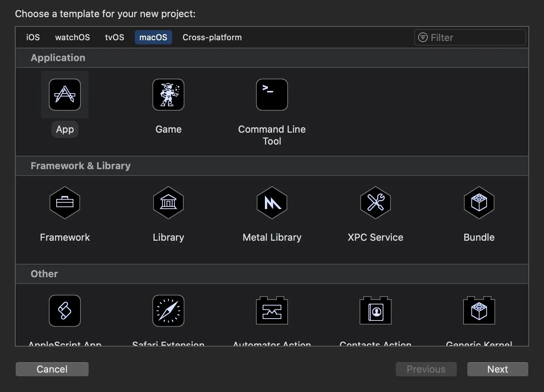This screenshot has width=544, height=392.
Task: Pick the Command Line Tool icon
Action: [272, 95]
